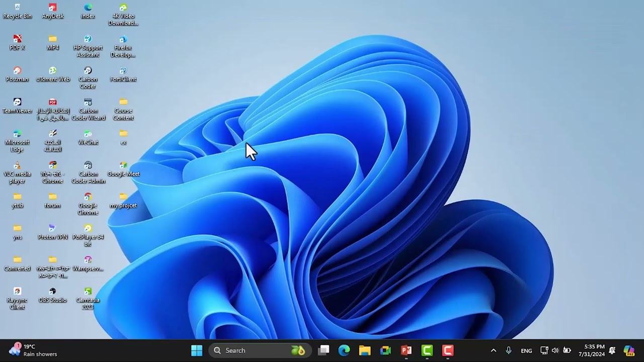Viewport: 644px width, 362px height.
Task: Launch Copilot from the taskbar
Action: pos(629,350)
